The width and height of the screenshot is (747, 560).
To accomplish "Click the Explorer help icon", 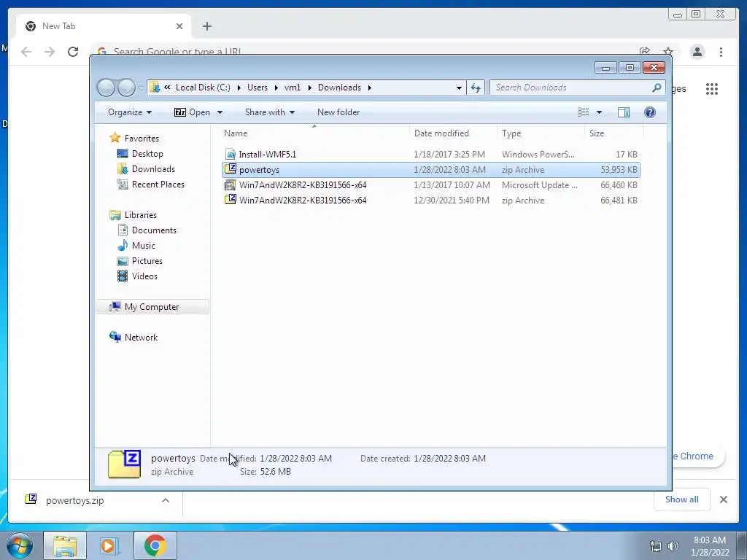I will 650,112.
